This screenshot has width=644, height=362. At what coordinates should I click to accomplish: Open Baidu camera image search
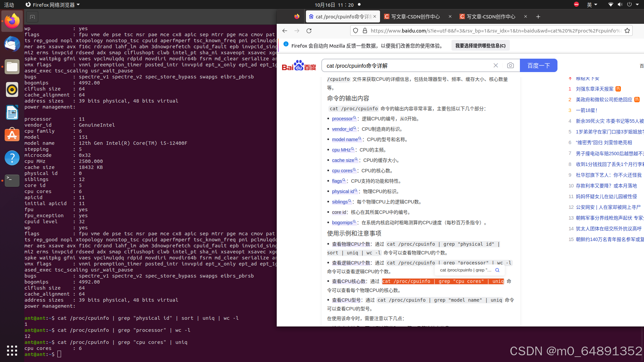510,66
